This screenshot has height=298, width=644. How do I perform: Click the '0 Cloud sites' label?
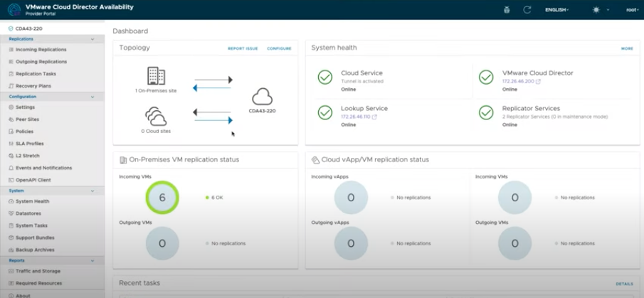[x=156, y=132]
